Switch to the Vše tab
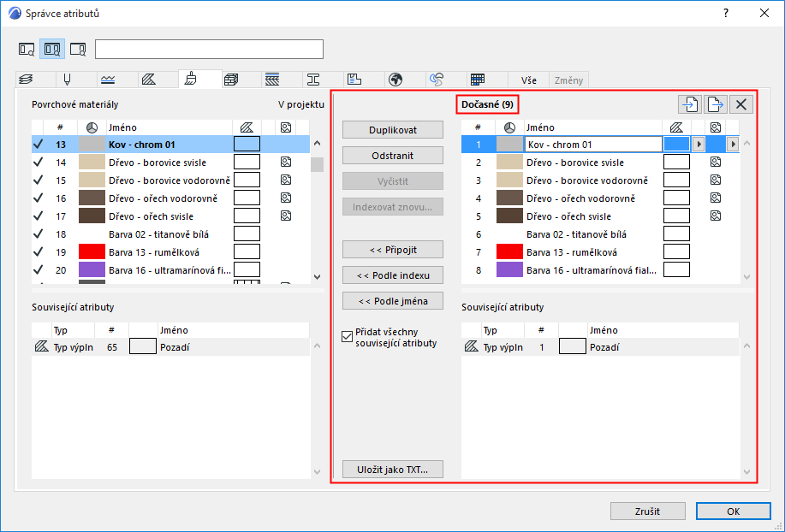785x532 pixels. coord(529,80)
